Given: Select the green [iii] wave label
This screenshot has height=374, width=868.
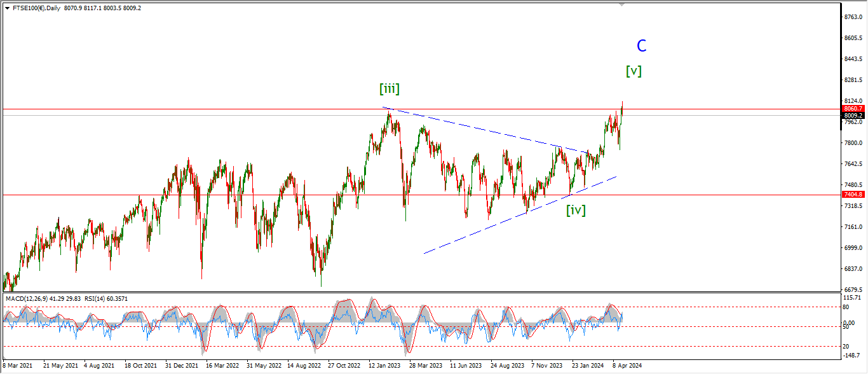Looking at the screenshot, I should click(x=390, y=88).
